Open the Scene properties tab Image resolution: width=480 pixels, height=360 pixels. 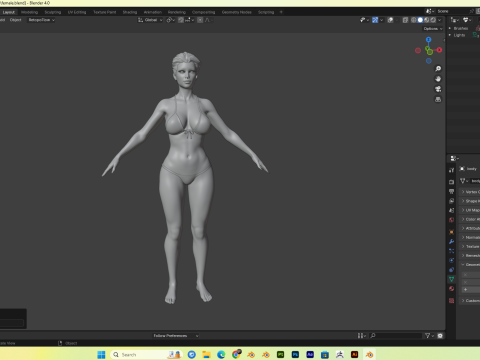451,210
